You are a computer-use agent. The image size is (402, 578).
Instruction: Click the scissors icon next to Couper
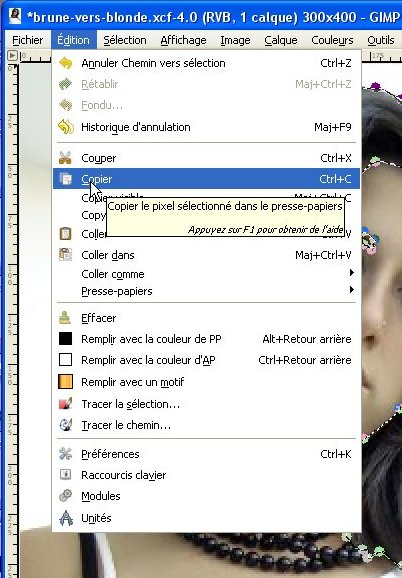(65, 158)
